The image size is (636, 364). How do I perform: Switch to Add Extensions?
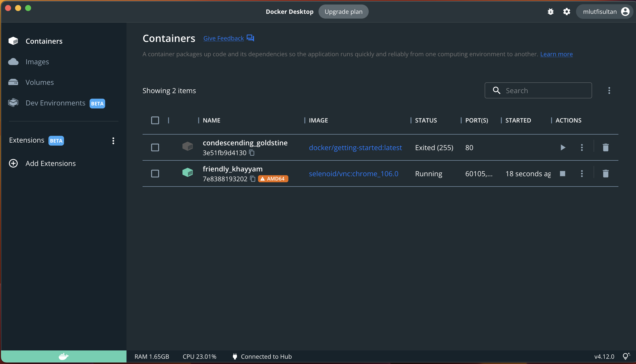50,163
